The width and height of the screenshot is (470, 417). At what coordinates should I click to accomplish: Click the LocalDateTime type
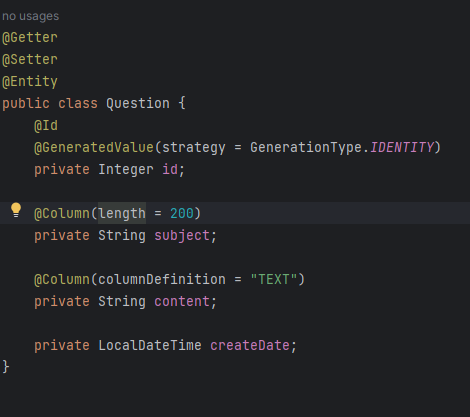tap(150, 345)
